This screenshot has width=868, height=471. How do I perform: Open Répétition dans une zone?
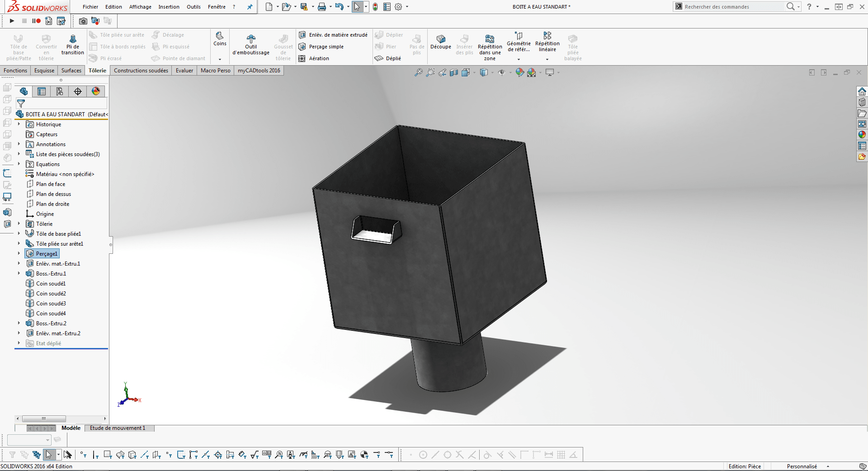point(490,47)
